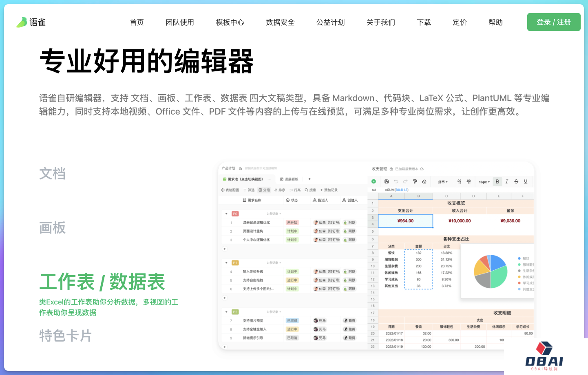Collapse the P0 group arrow
The image size is (588, 375).
click(x=226, y=214)
